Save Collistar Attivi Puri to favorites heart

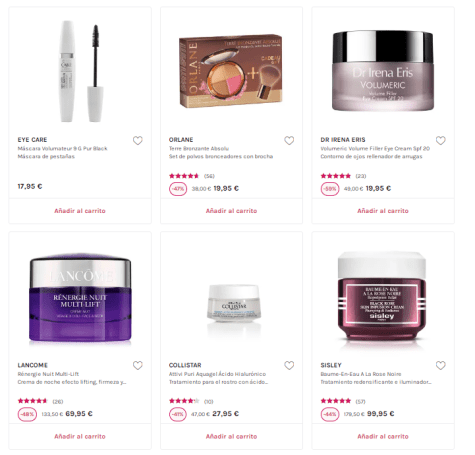point(289,366)
